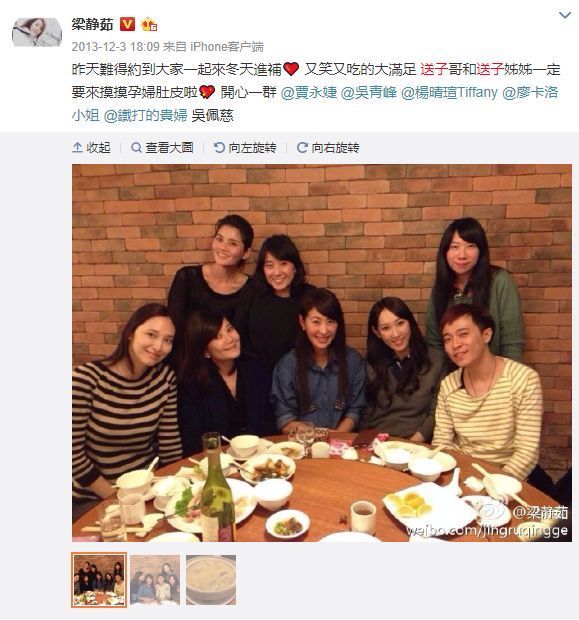579x620 pixels.
Task: Select the first group dinner thumbnail
Action: point(99,580)
